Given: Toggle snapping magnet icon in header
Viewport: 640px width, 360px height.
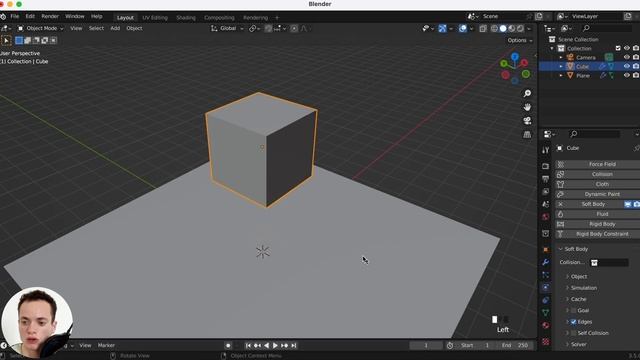Looking at the screenshot, I should [x=268, y=28].
